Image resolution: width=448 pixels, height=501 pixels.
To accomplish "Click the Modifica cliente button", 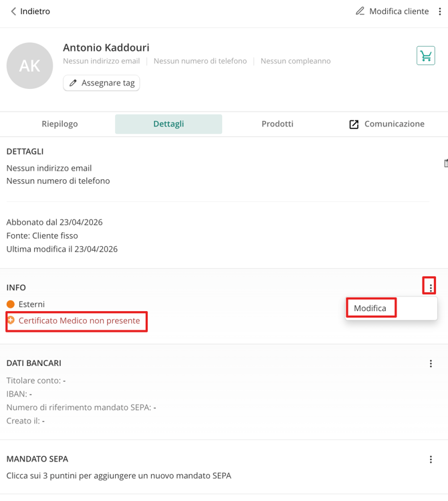I will pyautogui.click(x=399, y=11).
